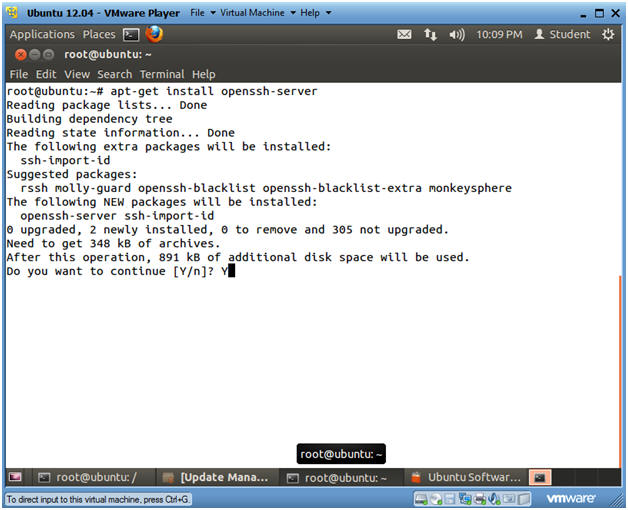The height and width of the screenshot is (510, 628).
Task: Open the Places menu
Action: coord(99,34)
